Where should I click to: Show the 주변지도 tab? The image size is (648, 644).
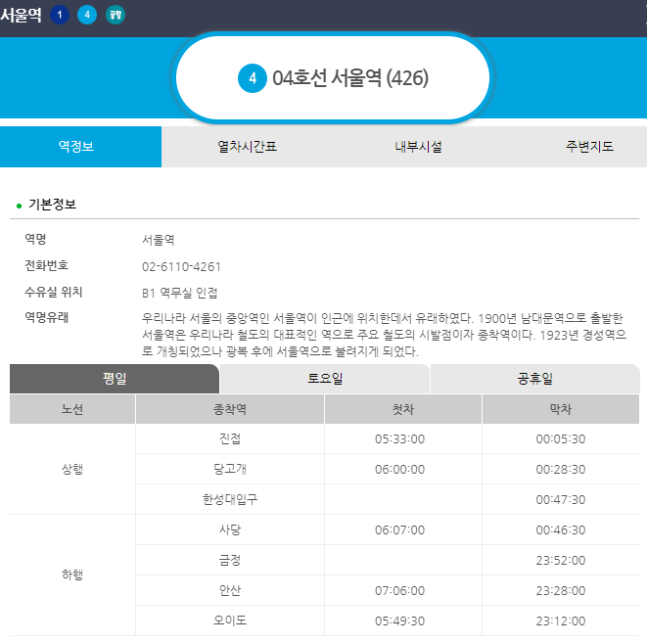589,147
